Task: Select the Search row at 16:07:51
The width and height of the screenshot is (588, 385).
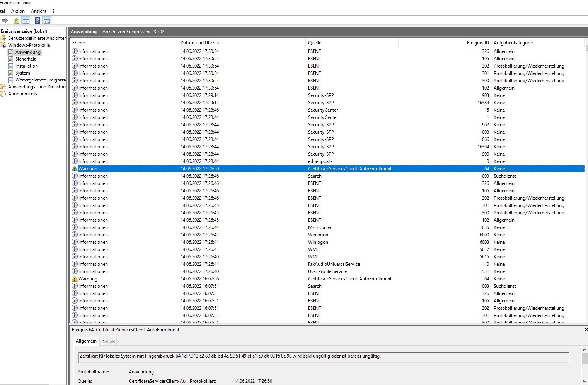Action: tap(328, 286)
